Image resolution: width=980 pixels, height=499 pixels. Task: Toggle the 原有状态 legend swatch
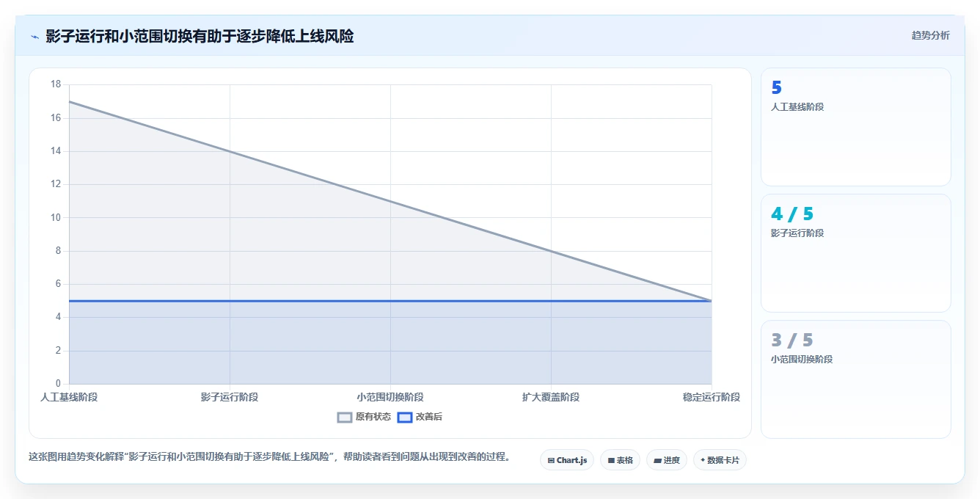(x=345, y=417)
